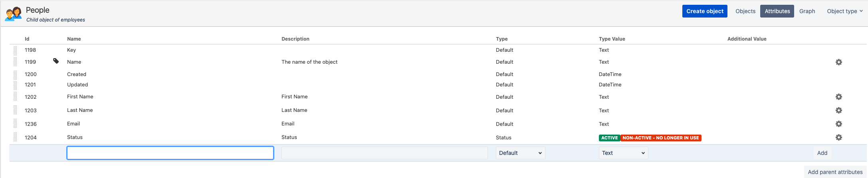Open gear settings for Name attribute
This screenshot has height=178, width=868.
click(x=838, y=62)
